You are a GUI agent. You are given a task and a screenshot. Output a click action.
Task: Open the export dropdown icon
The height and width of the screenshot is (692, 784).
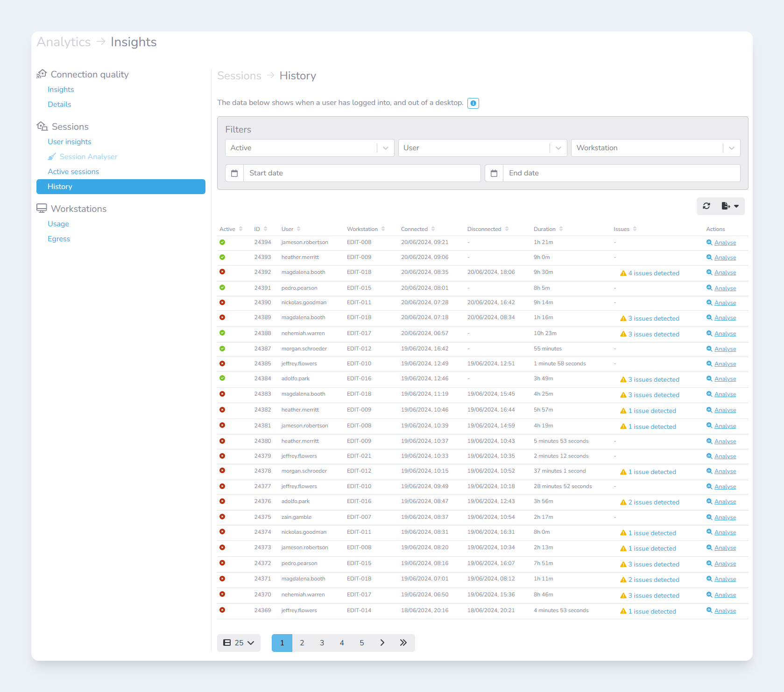point(730,206)
